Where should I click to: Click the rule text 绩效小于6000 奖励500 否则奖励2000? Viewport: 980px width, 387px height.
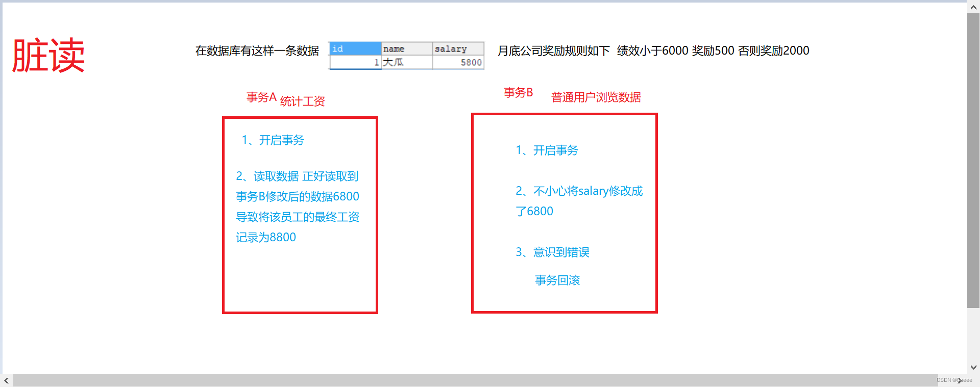pyautogui.click(x=713, y=51)
